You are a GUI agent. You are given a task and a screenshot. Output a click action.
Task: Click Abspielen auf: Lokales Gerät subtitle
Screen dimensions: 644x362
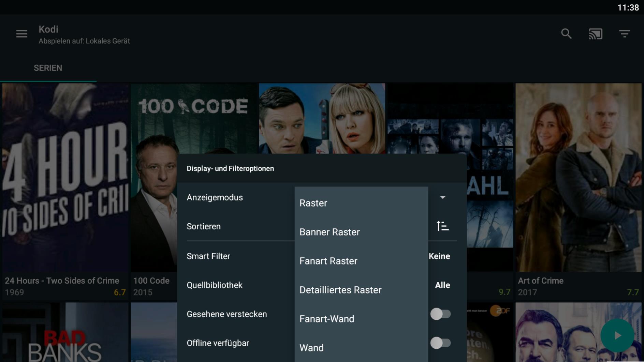84,41
